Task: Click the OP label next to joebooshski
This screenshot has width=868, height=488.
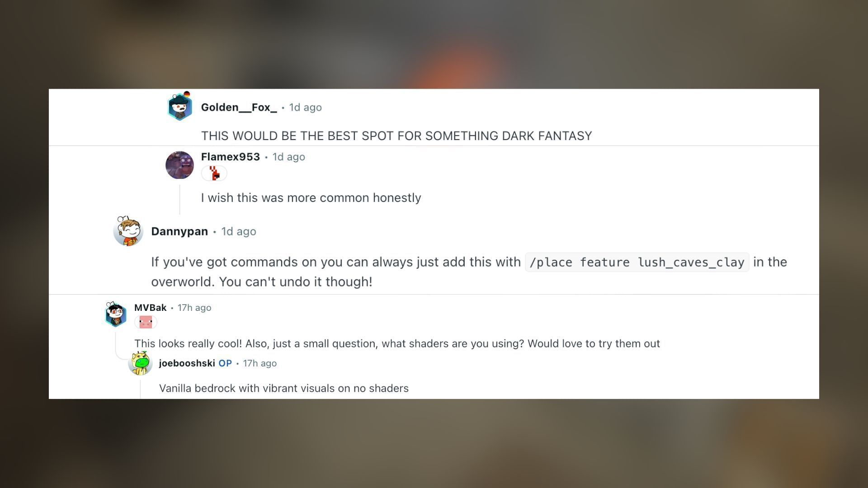Action: tap(225, 363)
